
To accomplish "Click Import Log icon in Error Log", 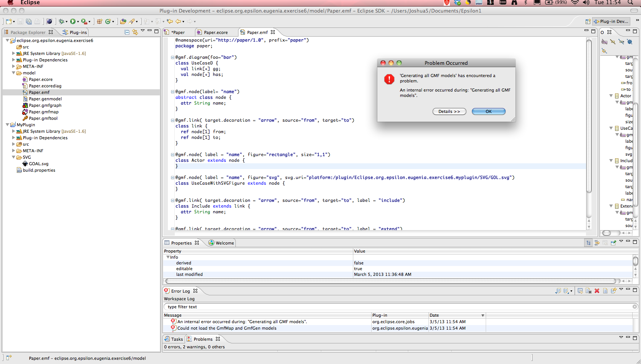I will coord(566,291).
